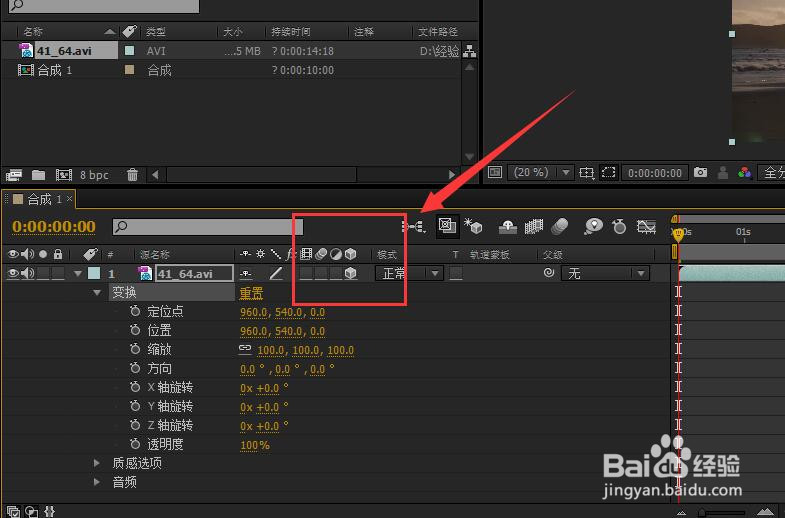Enable frame blending for the composition
The height and width of the screenshot is (518, 785).
pyautogui.click(x=534, y=227)
